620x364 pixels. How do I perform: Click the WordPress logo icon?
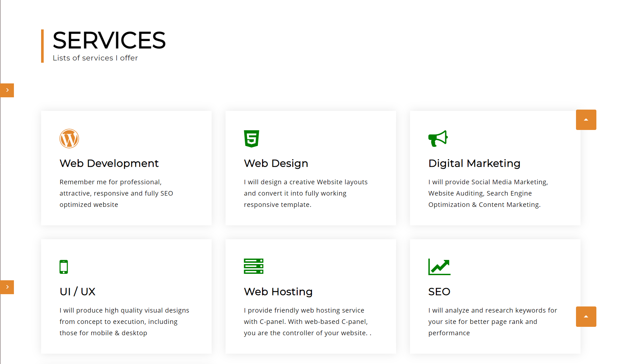[69, 139]
